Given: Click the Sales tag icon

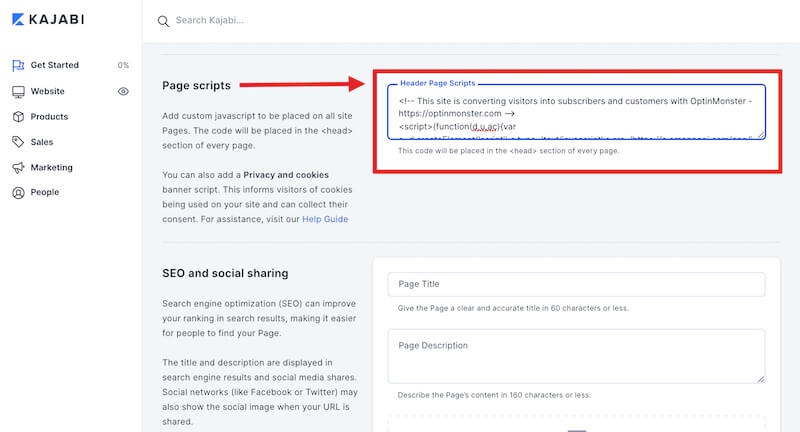Looking at the screenshot, I should (x=18, y=142).
